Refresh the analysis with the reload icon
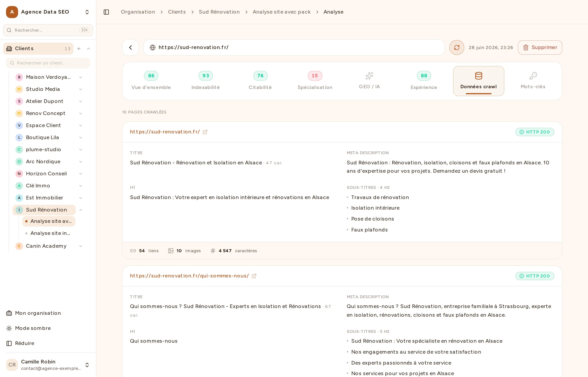This screenshot has height=377, width=588. [x=457, y=48]
